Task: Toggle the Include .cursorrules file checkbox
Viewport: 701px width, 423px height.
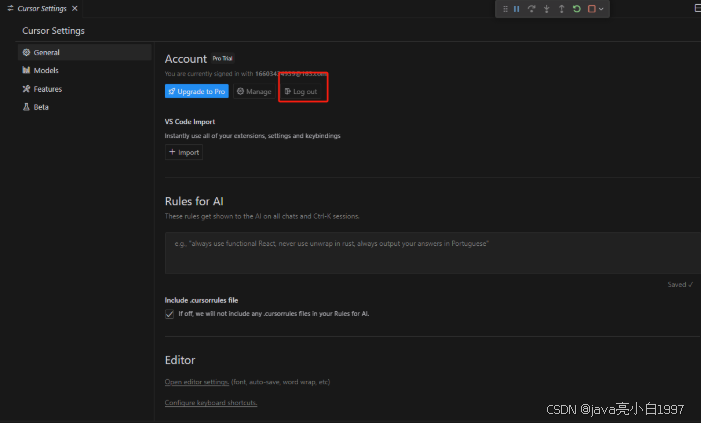Action: [x=169, y=314]
